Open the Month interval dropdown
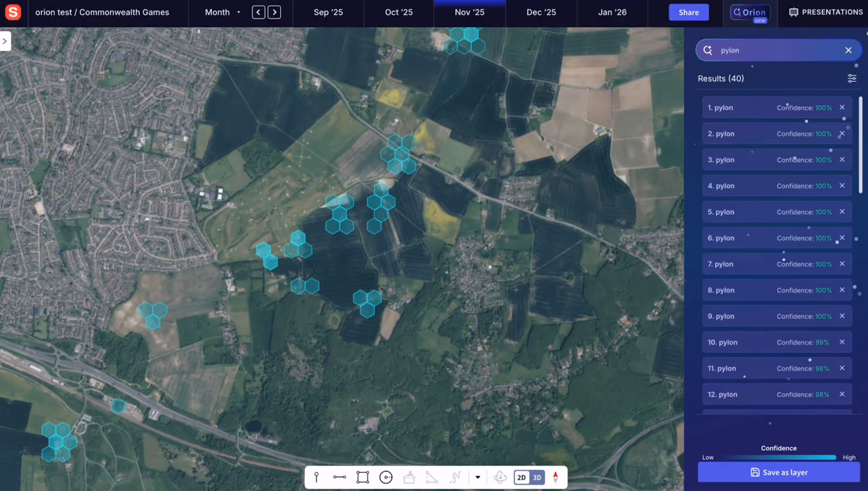Image resolution: width=868 pixels, height=491 pixels. [x=222, y=12]
